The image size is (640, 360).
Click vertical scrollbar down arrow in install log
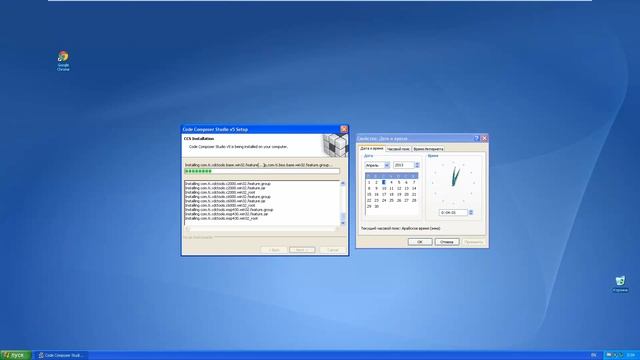(342, 223)
